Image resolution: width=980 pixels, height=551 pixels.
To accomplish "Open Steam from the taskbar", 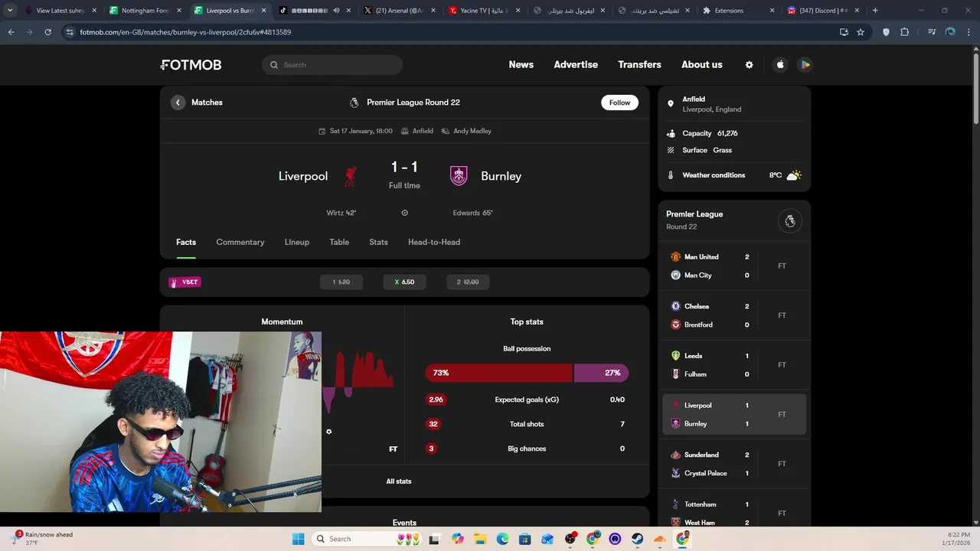I will (x=637, y=539).
